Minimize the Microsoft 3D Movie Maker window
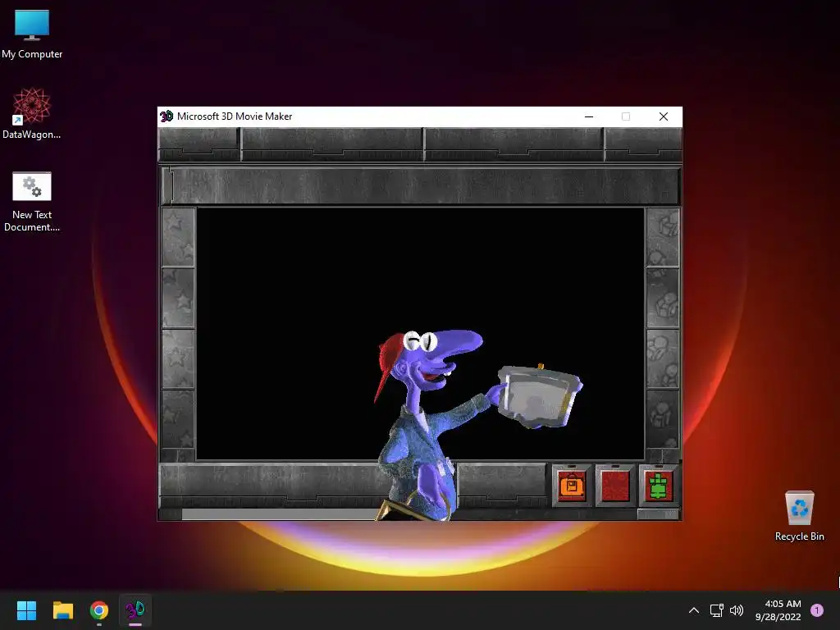Image resolution: width=840 pixels, height=630 pixels. tap(589, 116)
